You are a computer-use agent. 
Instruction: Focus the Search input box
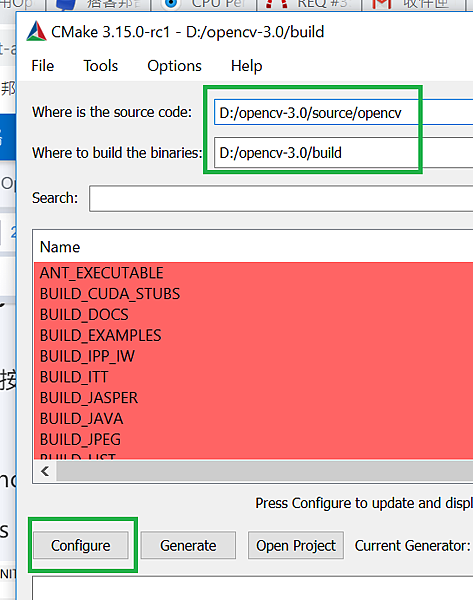(x=281, y=198)
